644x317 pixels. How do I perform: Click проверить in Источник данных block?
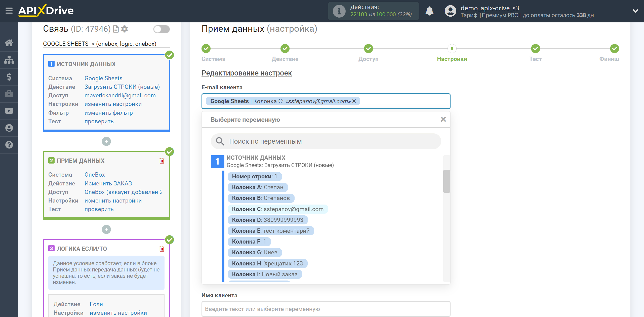(x=99, y=121)
